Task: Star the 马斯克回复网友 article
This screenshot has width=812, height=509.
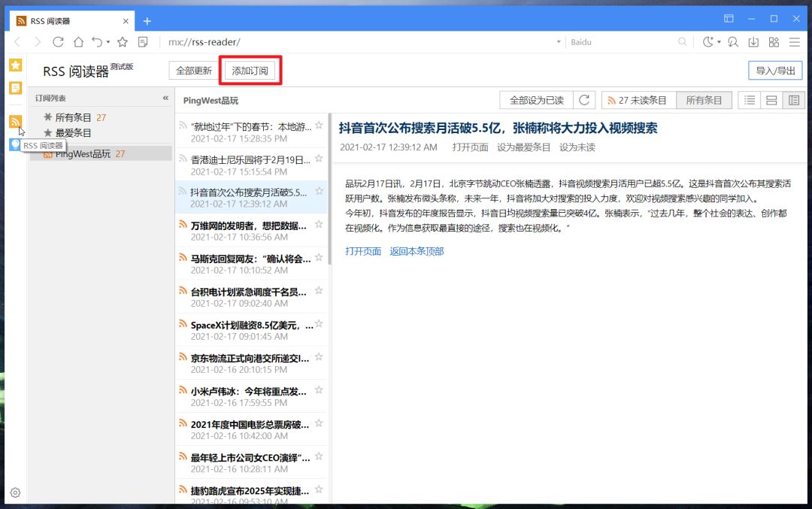Action: 319,257
